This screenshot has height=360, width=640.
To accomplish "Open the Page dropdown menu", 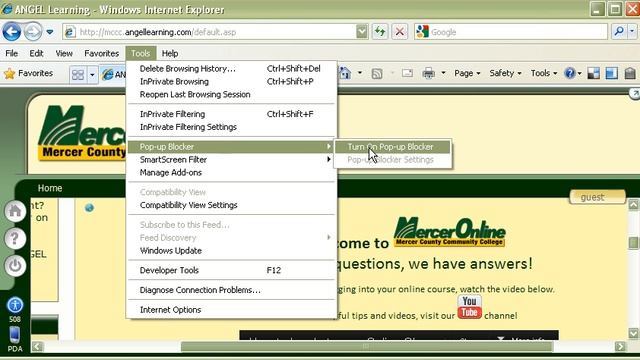I will 467,73.
